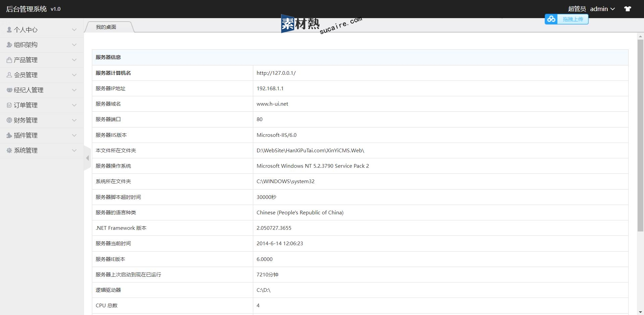The width and height of the screenshot is (644, 315).
Task: Select the port value 80
Action: [x=260, y=119]
